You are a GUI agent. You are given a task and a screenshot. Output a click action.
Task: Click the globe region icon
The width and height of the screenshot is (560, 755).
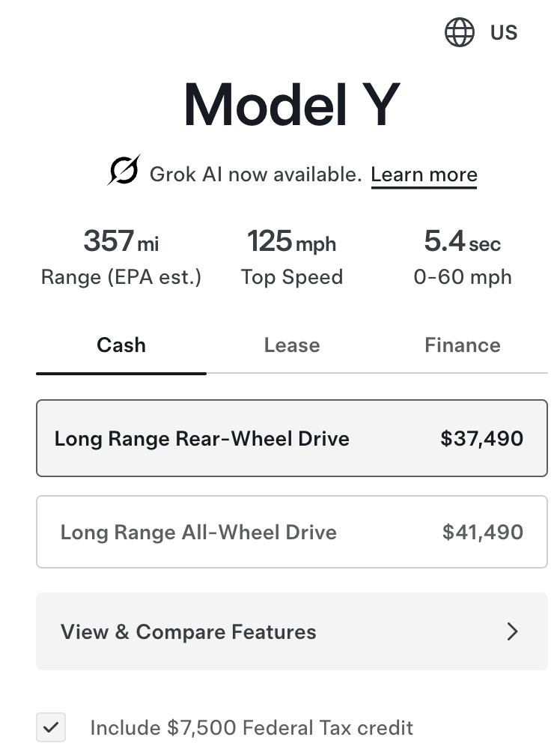460,33
